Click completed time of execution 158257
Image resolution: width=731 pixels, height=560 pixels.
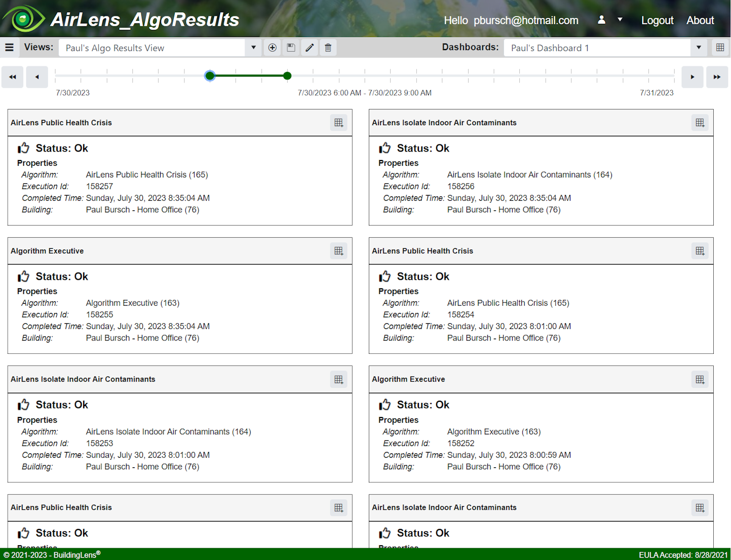[148, 198]
